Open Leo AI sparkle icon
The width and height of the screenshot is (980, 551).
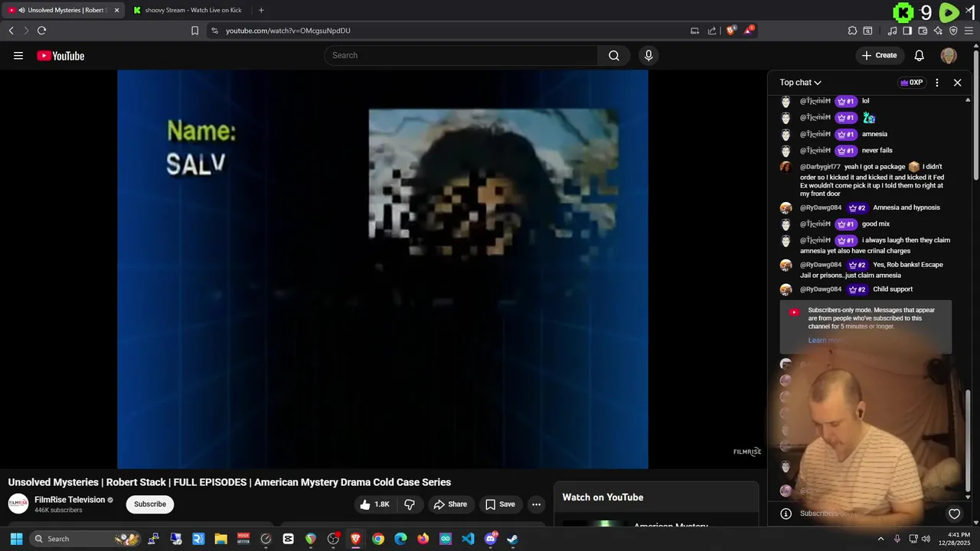click(938, 31)
